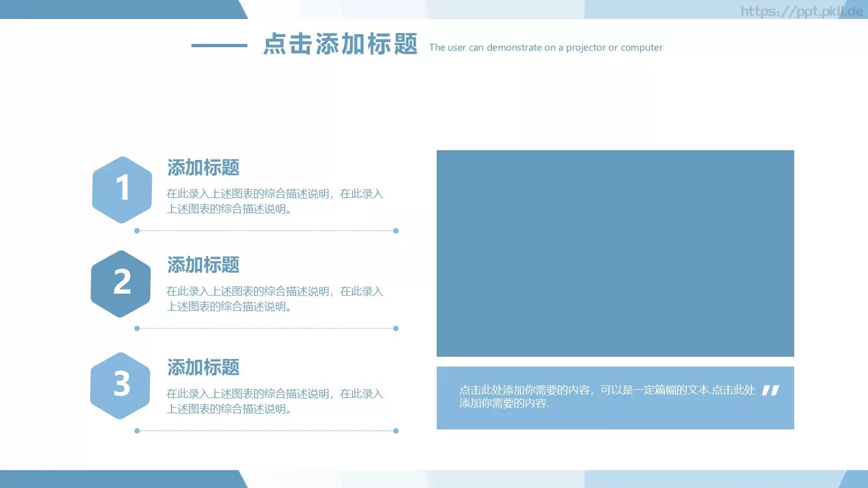Select the 添加标题 heading beside hexagon 1
This screenshot has height=488, width=868.
coord(203,168)
